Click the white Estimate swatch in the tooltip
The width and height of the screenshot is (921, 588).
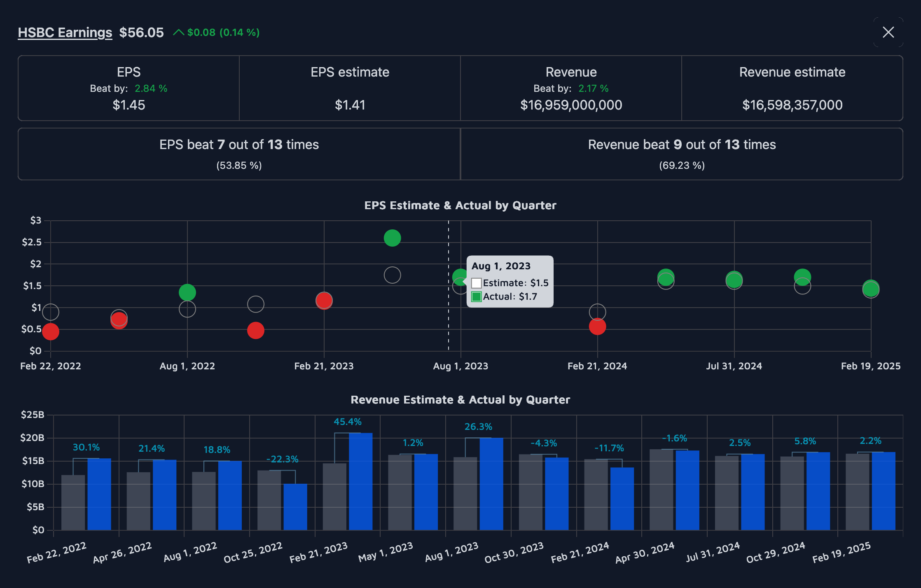coord(477,283)
